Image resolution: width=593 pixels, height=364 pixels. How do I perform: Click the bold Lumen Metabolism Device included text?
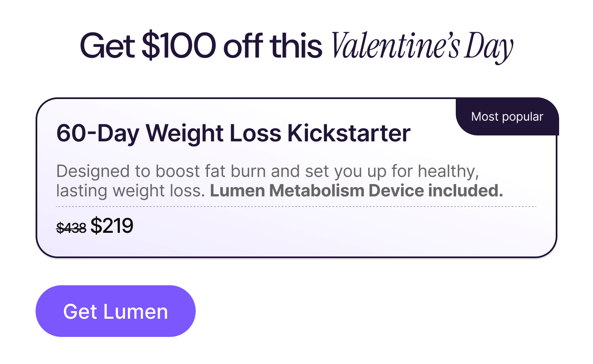[356, 191]
